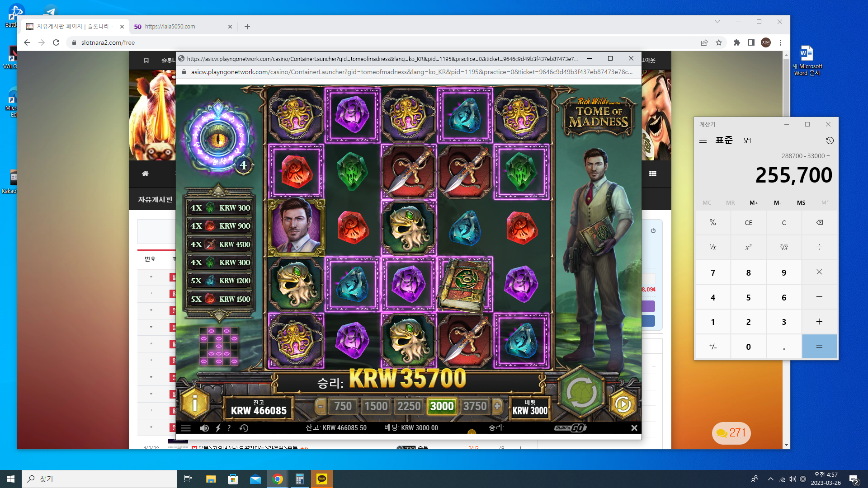Click the MS memory store key
Screen dimensions: 868x488
pyautogui.click(x=801, y=202)
